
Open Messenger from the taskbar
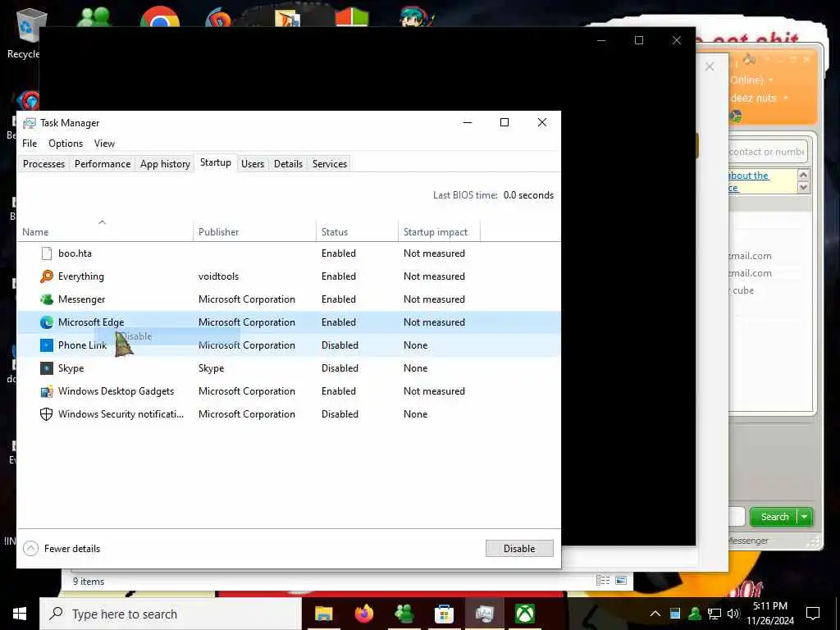pos(404,614)
